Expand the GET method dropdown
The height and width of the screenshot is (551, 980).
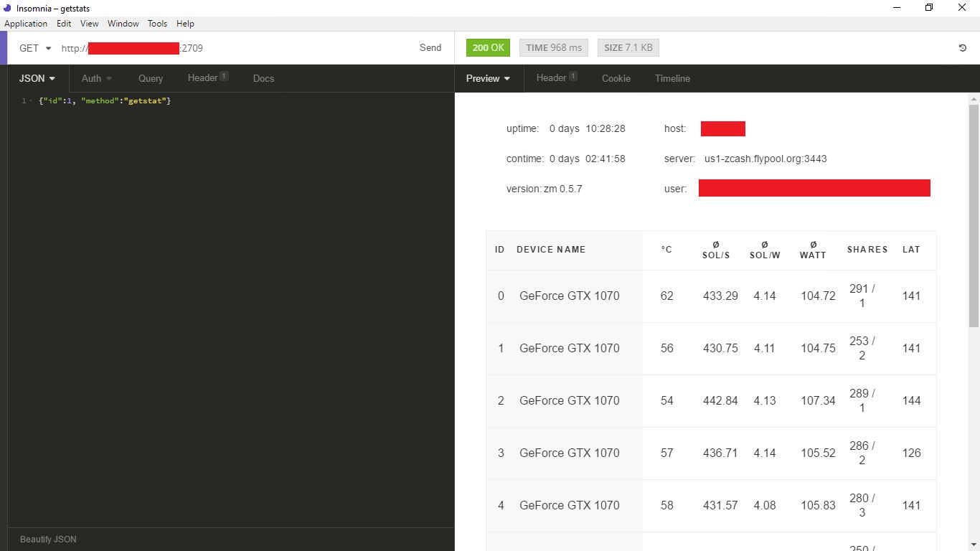point(35,48)
